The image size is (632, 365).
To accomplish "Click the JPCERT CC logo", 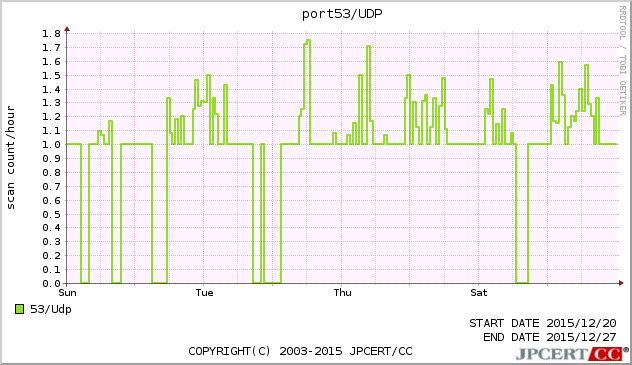I will [x=572, y=354].
